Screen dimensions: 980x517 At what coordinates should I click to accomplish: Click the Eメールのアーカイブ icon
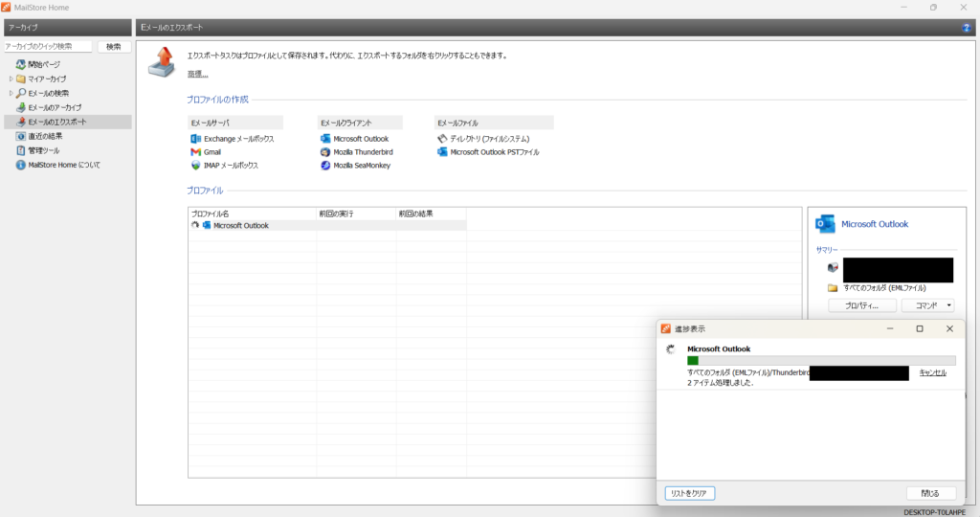point(21,107)
